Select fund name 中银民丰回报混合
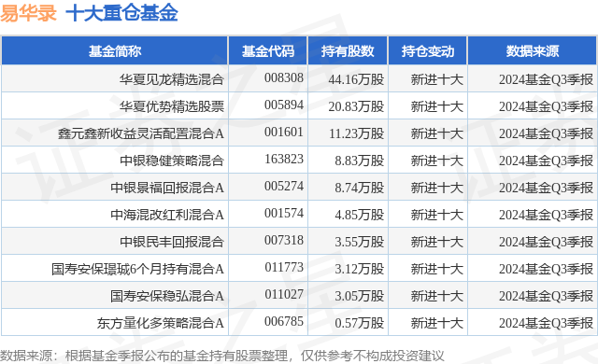The width and height of the screenshot is (598, 364). click(x=172, y=242)
